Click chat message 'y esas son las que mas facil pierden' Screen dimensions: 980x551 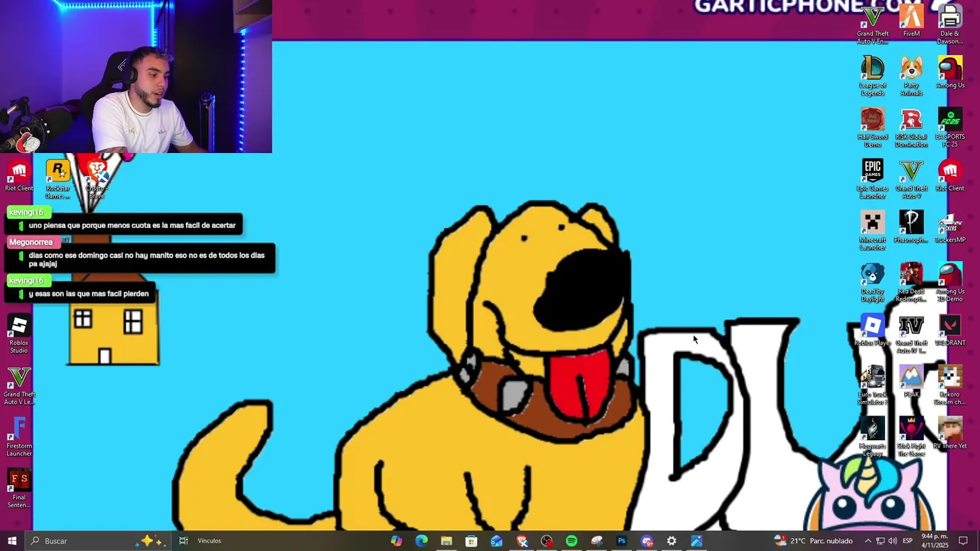pos(81,294)
